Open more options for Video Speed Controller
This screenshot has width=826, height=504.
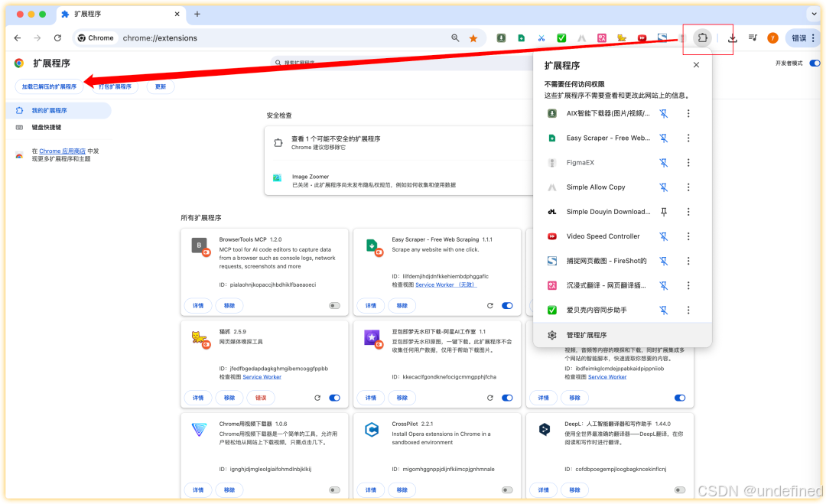(688, 236)
